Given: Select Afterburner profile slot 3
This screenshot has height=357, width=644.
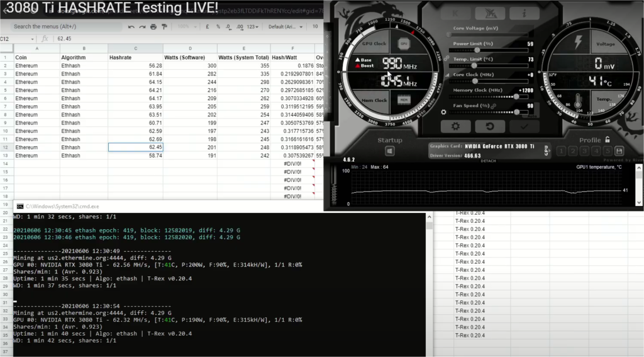Looking at the screenshot, I should [x=584, y=151].
